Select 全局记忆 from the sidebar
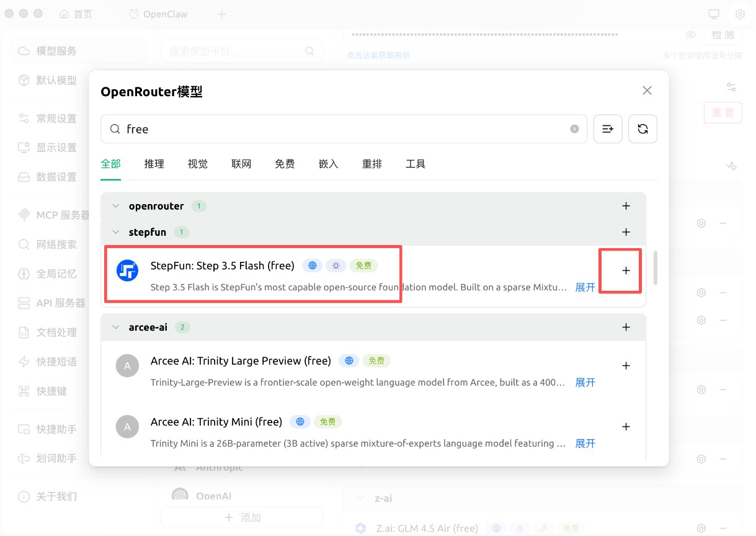 tap(51, 273)
